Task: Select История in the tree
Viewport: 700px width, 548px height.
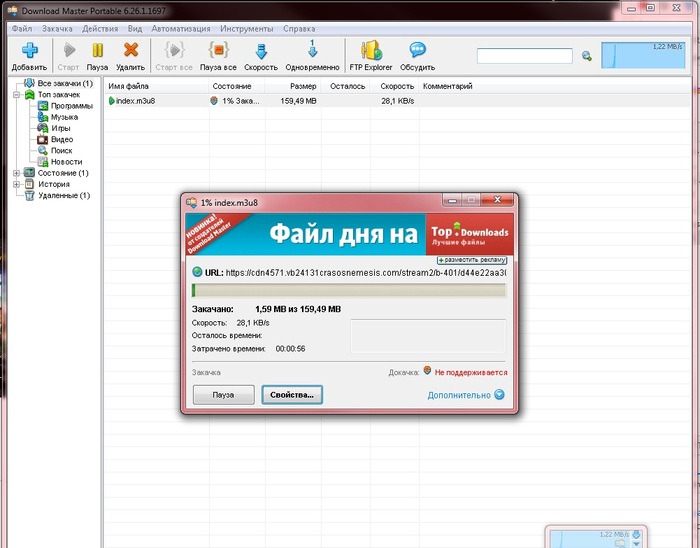Action: pyautogui.click(x=54, y=184)
